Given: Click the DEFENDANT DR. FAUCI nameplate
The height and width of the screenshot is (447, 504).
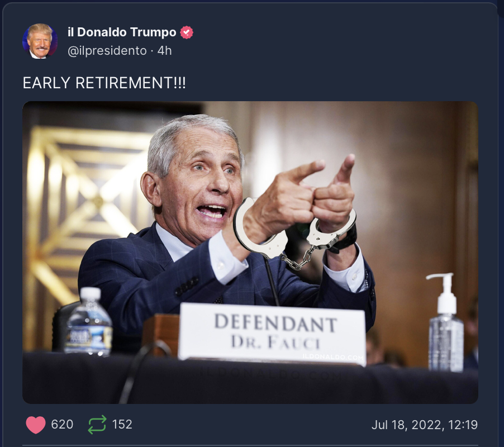Looking at the screenshot, I should (x=273, y=333).
